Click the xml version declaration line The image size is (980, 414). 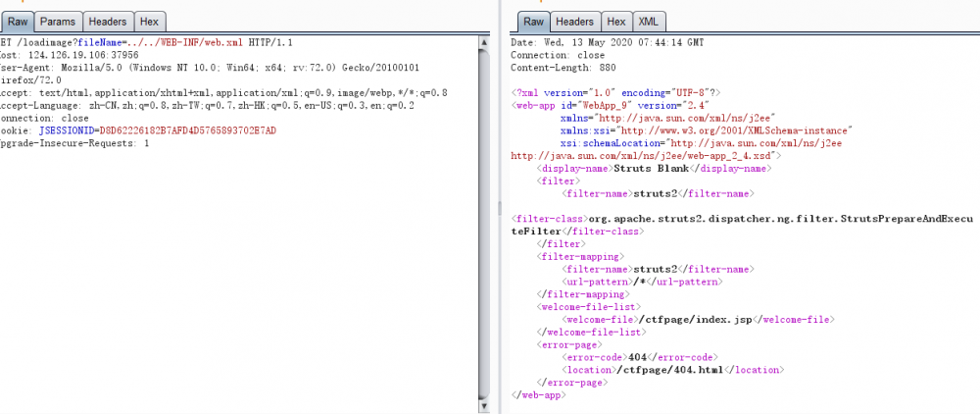pos(615,92)
